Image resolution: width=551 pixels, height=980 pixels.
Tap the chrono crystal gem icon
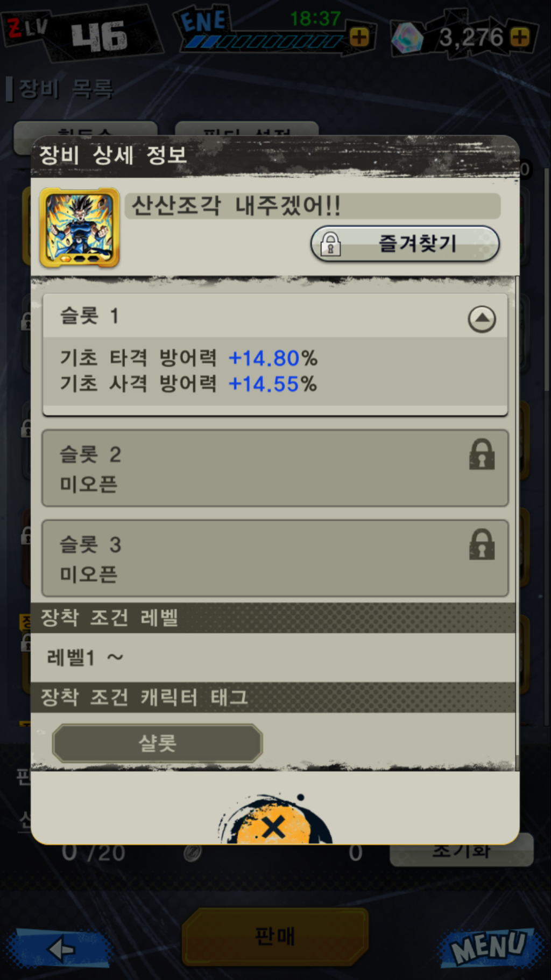click(x=408, y=38)
